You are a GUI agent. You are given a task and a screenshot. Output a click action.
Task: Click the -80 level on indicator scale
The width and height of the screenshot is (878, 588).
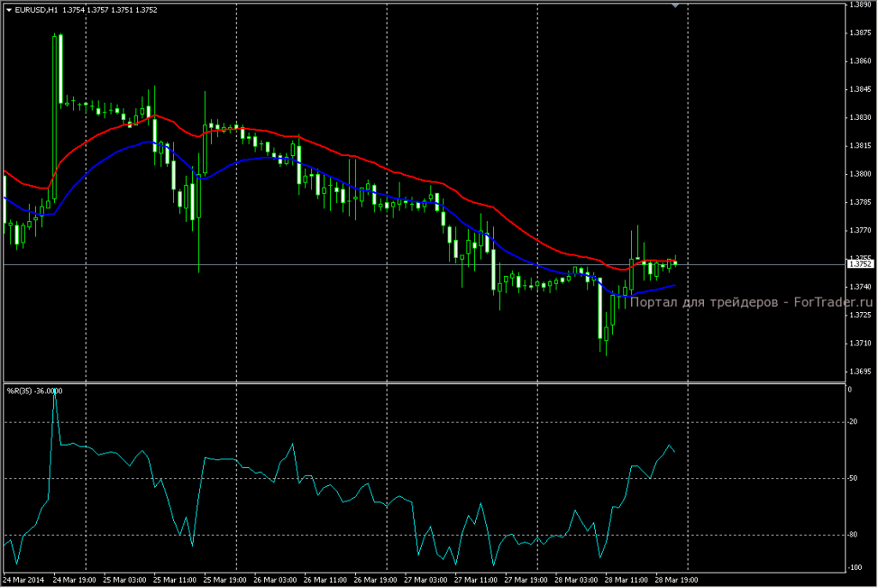pos(852,535)
